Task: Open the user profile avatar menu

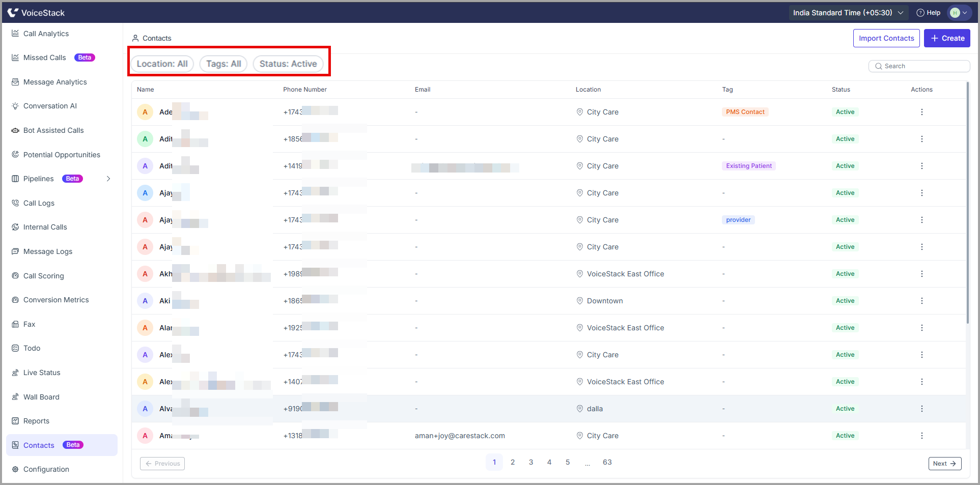Action: click(x=959, y=13)
